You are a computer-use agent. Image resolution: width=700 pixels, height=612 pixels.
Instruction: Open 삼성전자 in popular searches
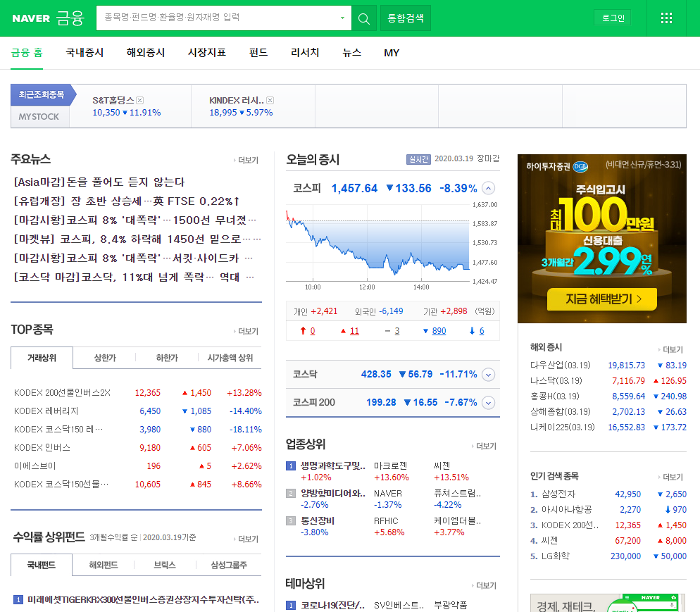(x=558, y=494)
